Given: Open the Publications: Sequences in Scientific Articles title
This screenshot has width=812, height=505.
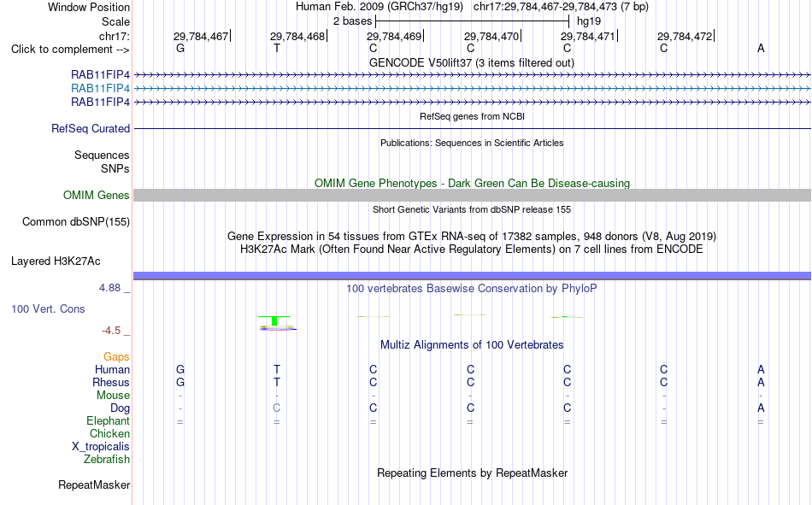Looking at the screenshot, I should click(472, 143).
